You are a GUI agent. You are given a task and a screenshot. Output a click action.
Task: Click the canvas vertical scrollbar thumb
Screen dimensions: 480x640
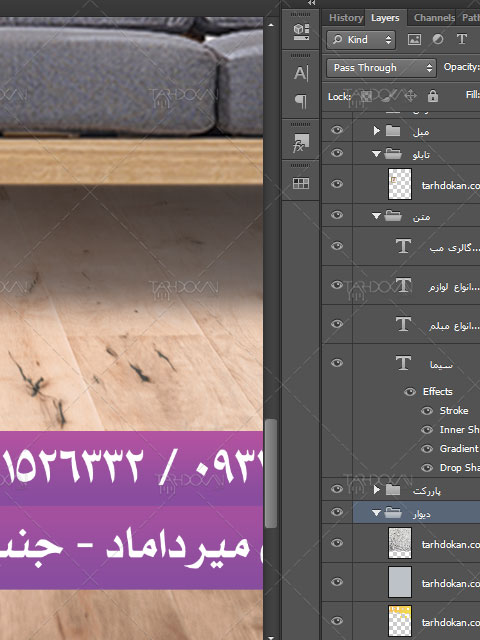[270, 473]
